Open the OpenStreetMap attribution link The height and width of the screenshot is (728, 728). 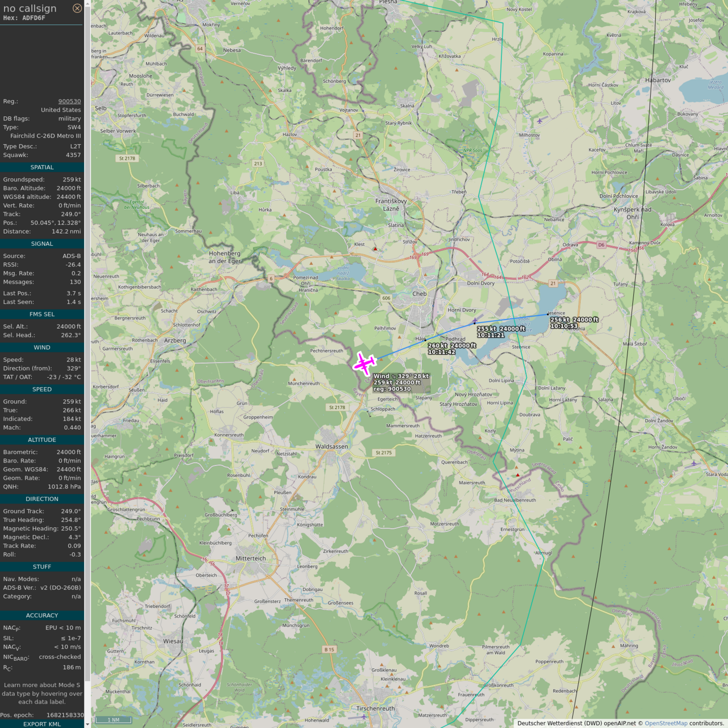(x=666, y=723)
